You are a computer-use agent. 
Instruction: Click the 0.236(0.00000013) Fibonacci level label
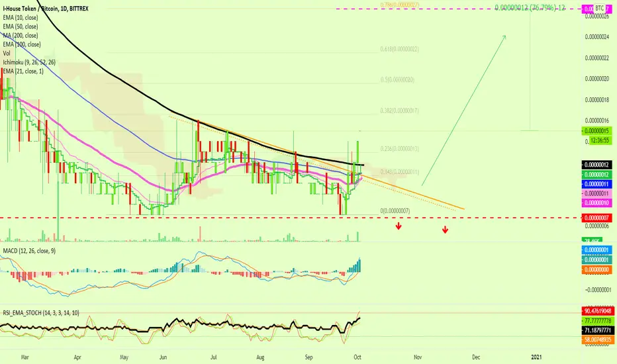coord(399,149)
